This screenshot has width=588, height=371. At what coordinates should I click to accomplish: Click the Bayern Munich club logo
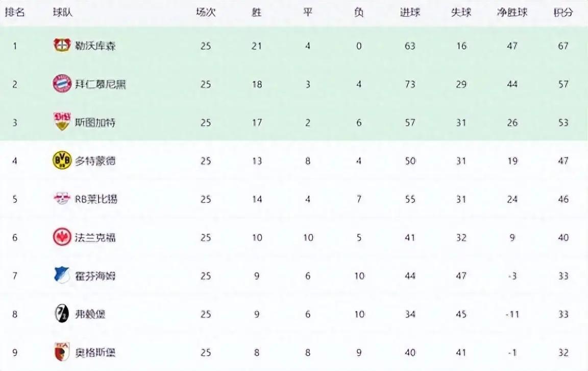(62, 83)
